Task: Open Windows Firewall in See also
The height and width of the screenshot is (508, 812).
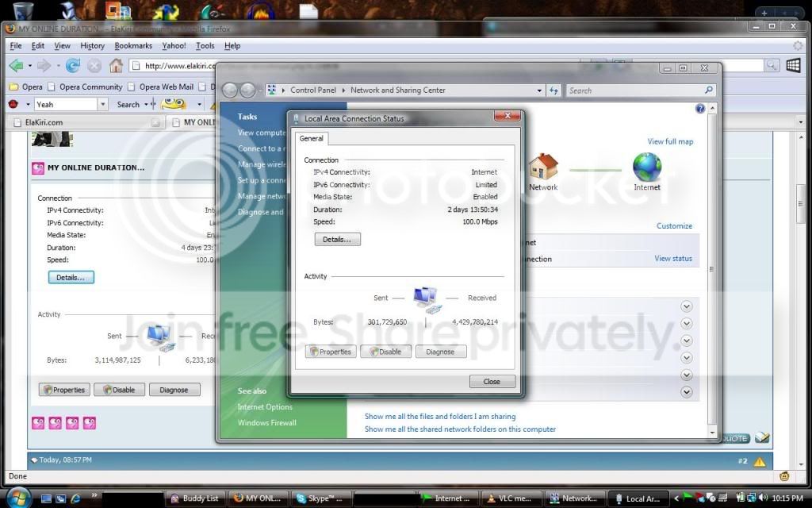Action: 267,423
